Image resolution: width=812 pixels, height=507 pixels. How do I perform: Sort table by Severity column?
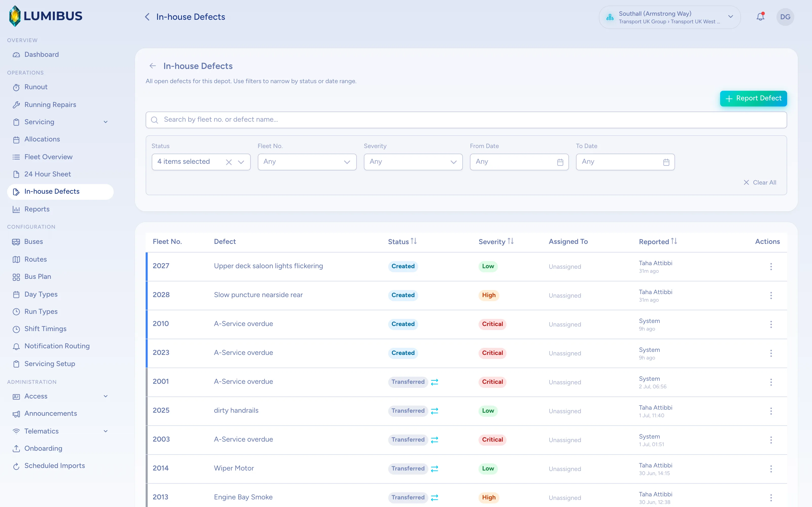(496, 241)
